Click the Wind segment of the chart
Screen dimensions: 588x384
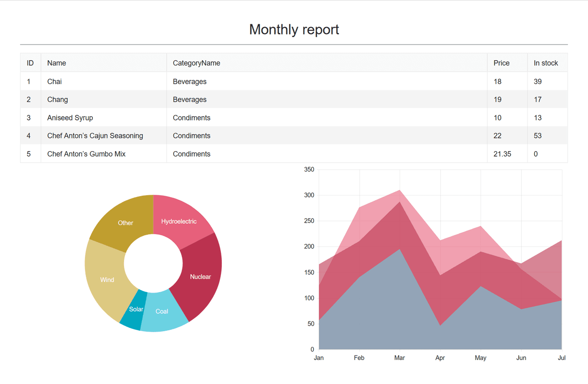[x=107, y=280]
